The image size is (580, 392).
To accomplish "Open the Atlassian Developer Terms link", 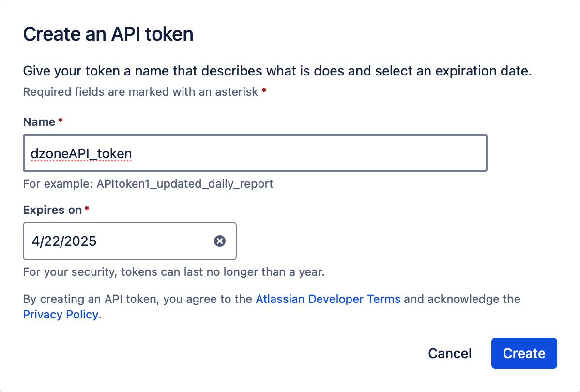I will pos(328,299).
